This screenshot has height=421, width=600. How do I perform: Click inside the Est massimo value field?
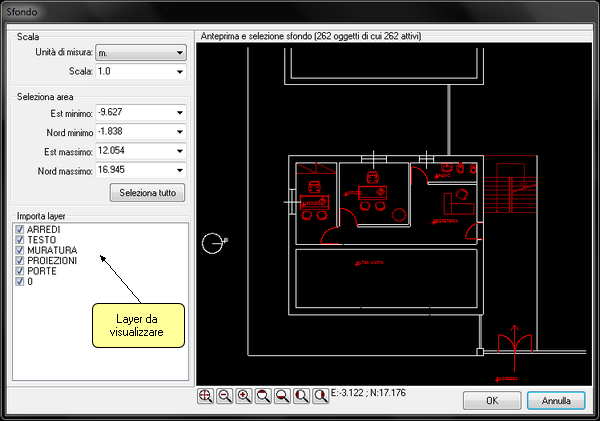[130, 151]
